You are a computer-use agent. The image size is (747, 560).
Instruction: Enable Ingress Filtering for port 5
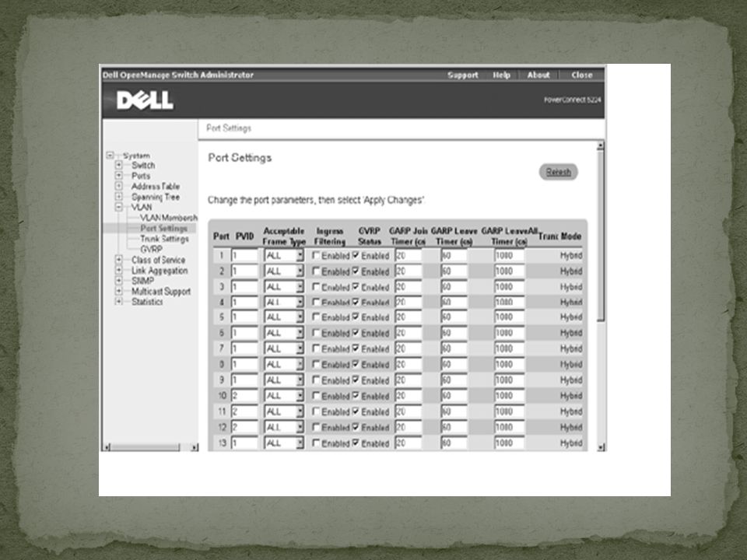pos(315,317)
